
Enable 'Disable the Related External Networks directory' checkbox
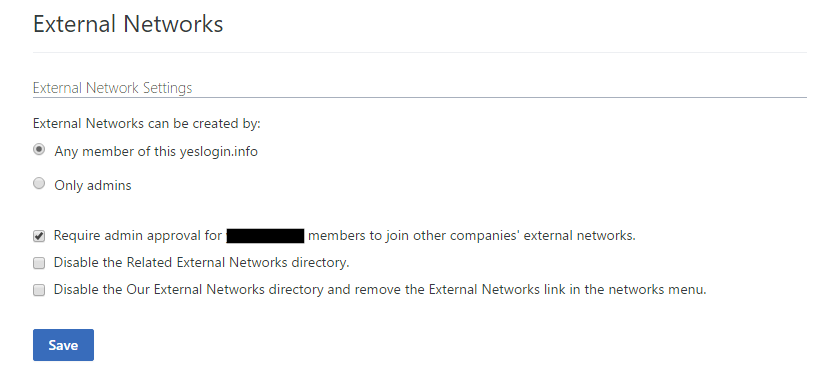(x=39, y=263)
